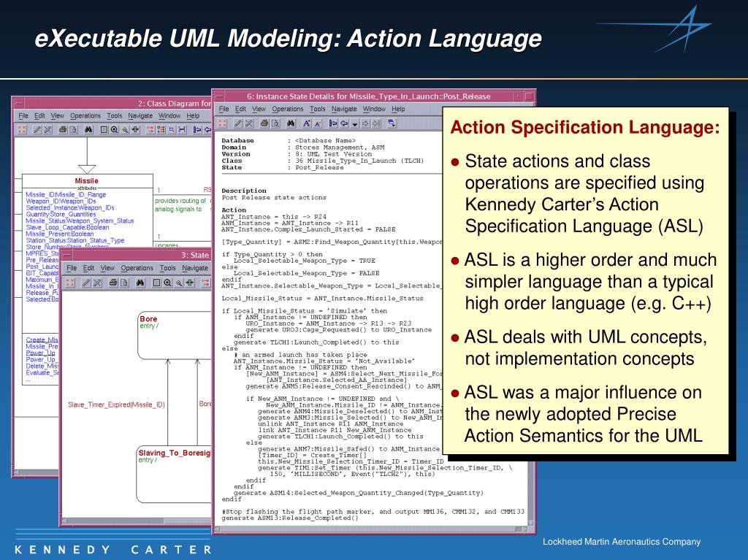Click the zoom out magnifier in Class Diagram toolbar
Image resolution: width=748 pixels, height=560 pixels.
(x=125, y=129)
